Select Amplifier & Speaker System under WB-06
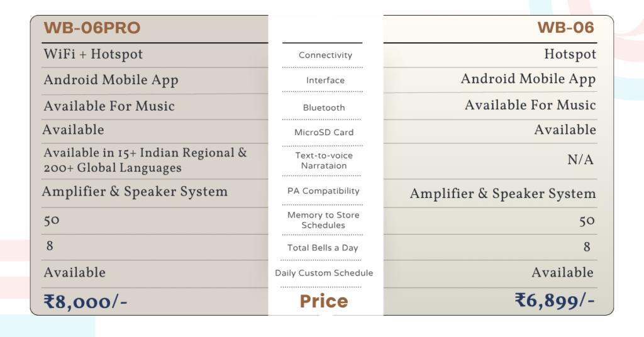 (x=502, y=194)
